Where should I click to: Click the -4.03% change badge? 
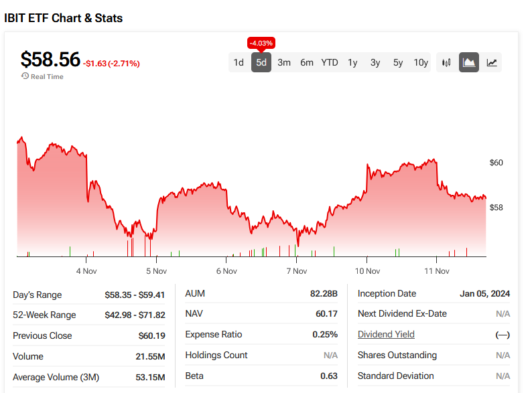coord(261,44)
